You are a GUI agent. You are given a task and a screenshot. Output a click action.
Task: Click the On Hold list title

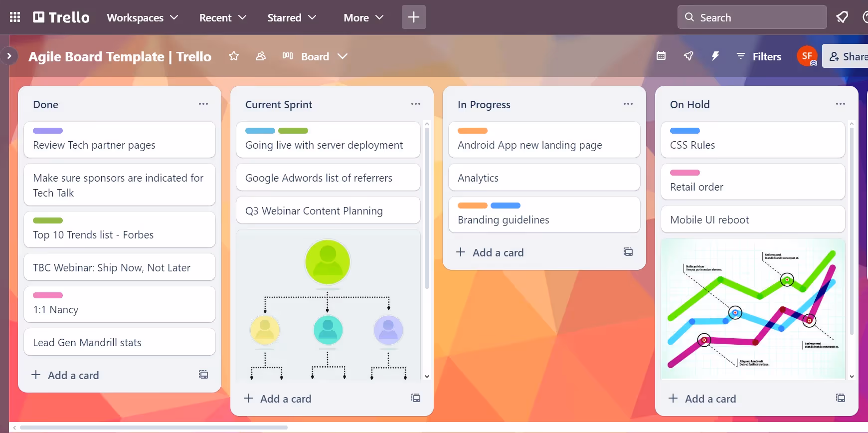[690, 105]
